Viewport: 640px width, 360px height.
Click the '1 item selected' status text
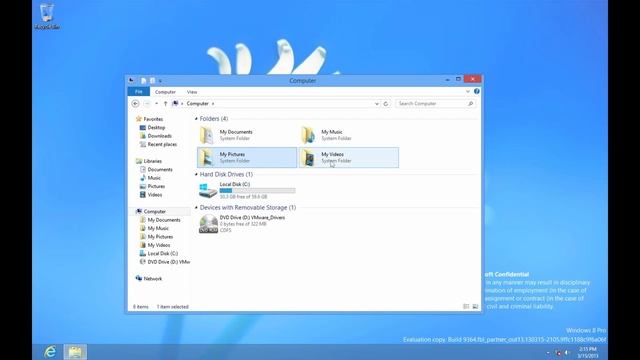coord(173,307)
